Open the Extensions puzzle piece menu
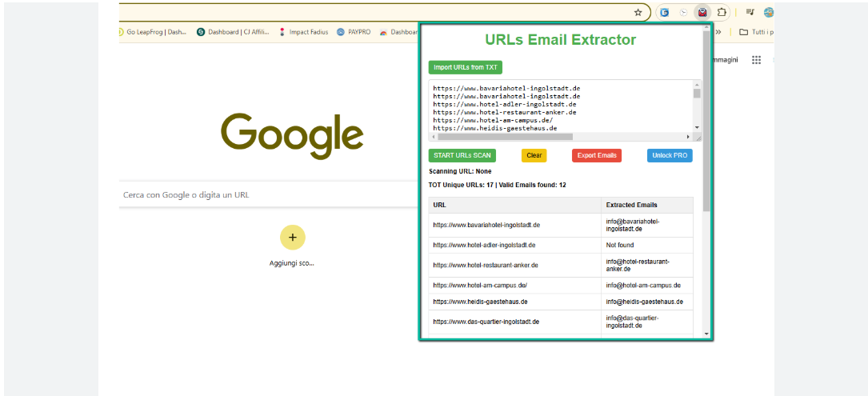 coord(721,12)
